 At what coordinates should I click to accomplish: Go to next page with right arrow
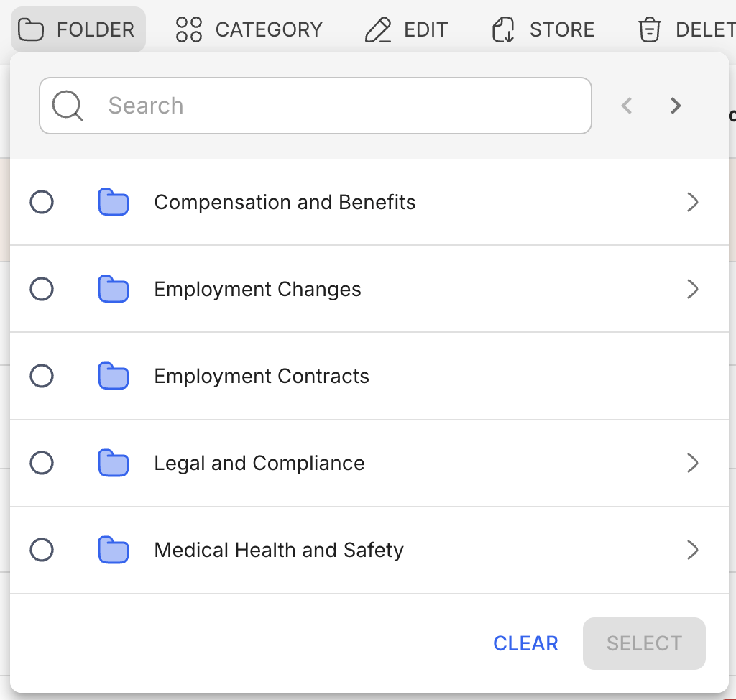click(x=675, y=106)
